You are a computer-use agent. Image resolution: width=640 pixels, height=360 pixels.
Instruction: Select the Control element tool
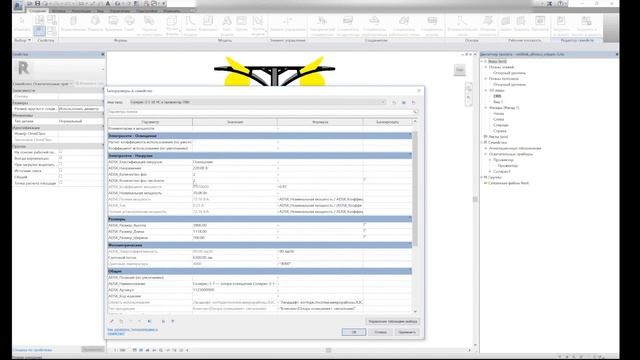(287, 24)
